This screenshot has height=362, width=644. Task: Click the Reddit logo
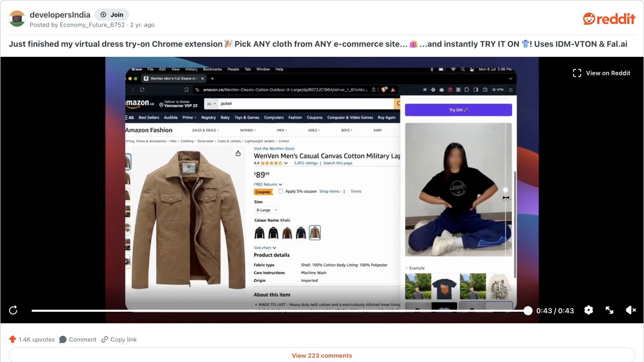609,19
